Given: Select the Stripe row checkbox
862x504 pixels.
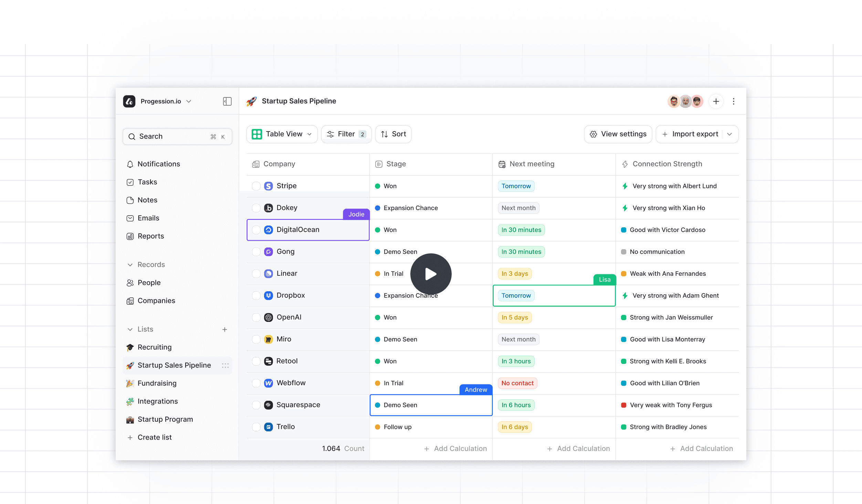Looking at the screenshot, I should [256, 186].
